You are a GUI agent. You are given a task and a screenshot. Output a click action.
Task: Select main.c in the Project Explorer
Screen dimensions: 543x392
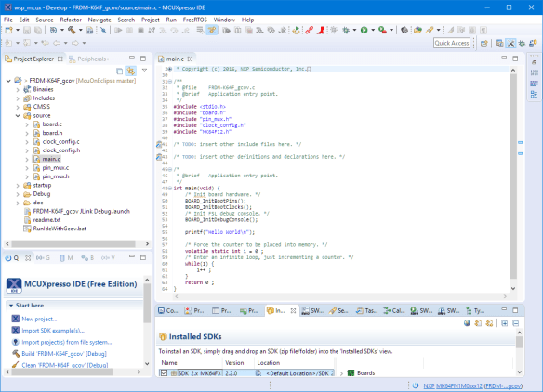[51, 159]
